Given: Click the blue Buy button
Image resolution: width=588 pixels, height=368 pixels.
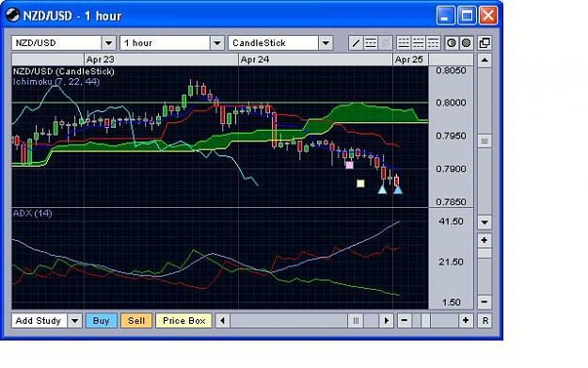Looking at the screenshot, I should point(102,321).
